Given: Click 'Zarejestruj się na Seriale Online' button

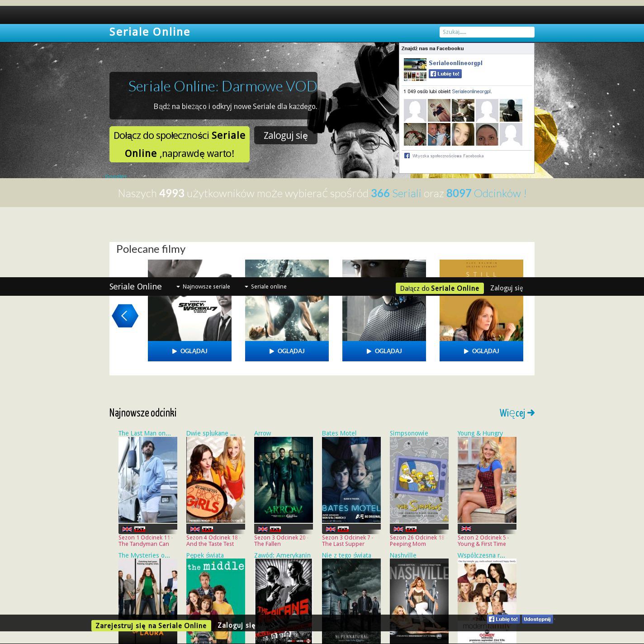Looking at the screenshot, I should coord(151,625).
